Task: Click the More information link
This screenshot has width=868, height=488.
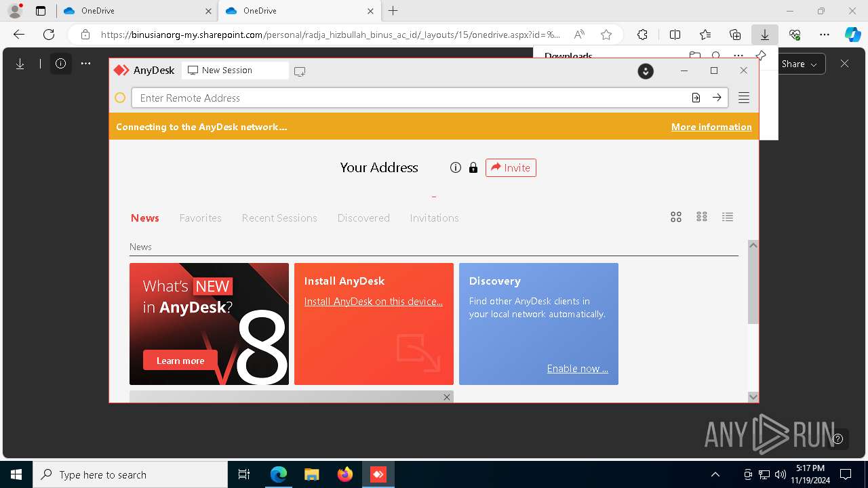Action: (711, 127)
